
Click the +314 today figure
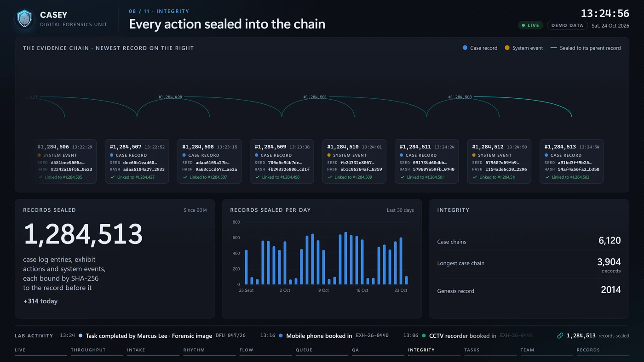pos(40,301)
